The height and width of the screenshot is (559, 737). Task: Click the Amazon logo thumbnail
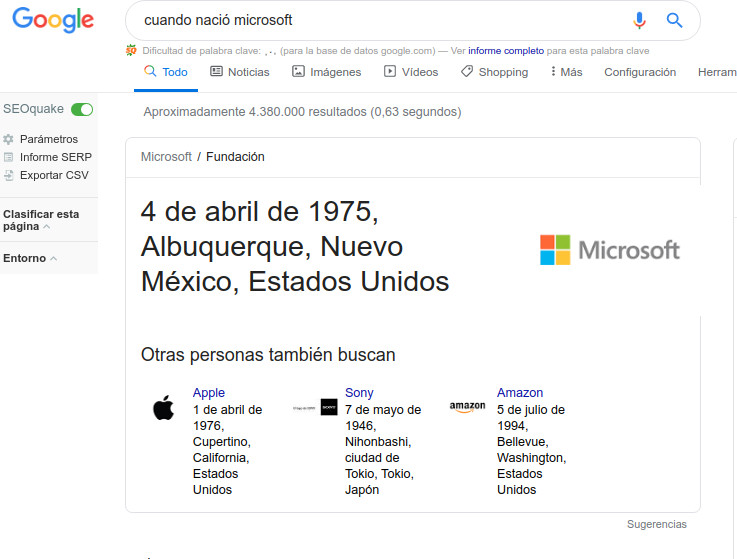[x=467, y=407]
